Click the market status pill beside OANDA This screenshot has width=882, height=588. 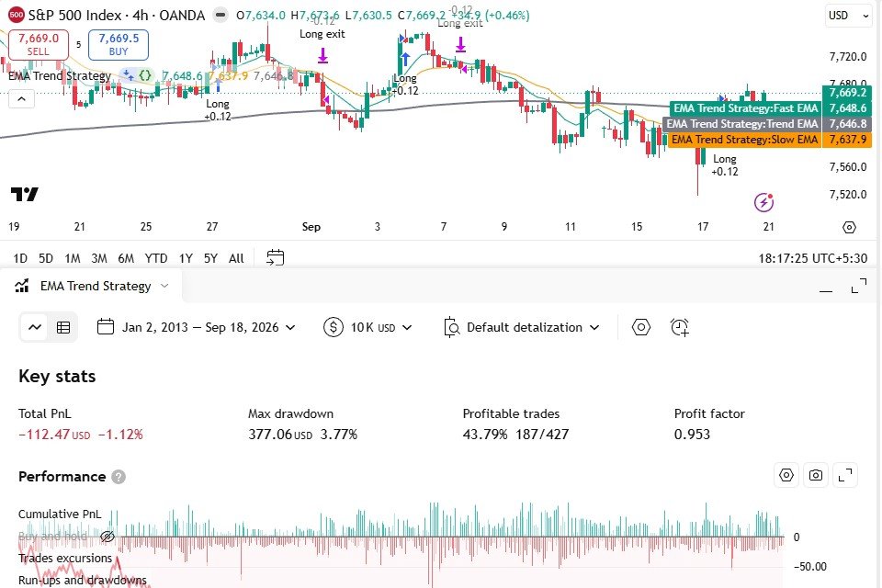coord(220,16)
